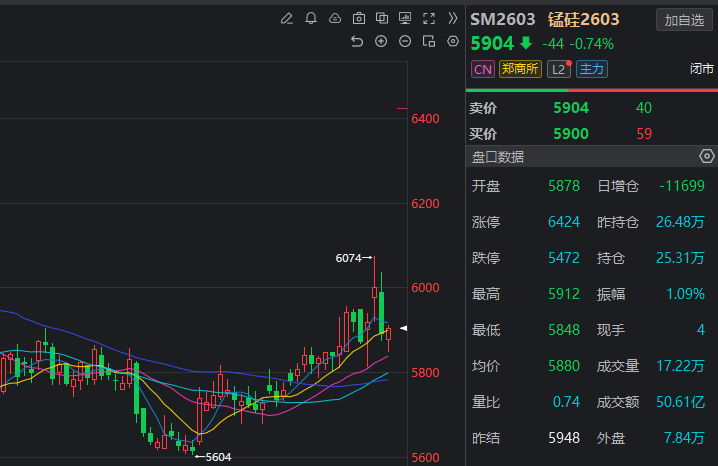This screenshot has height=466, width=718.
Task: Click the presentation screen icon
Action: pos(404,18)
